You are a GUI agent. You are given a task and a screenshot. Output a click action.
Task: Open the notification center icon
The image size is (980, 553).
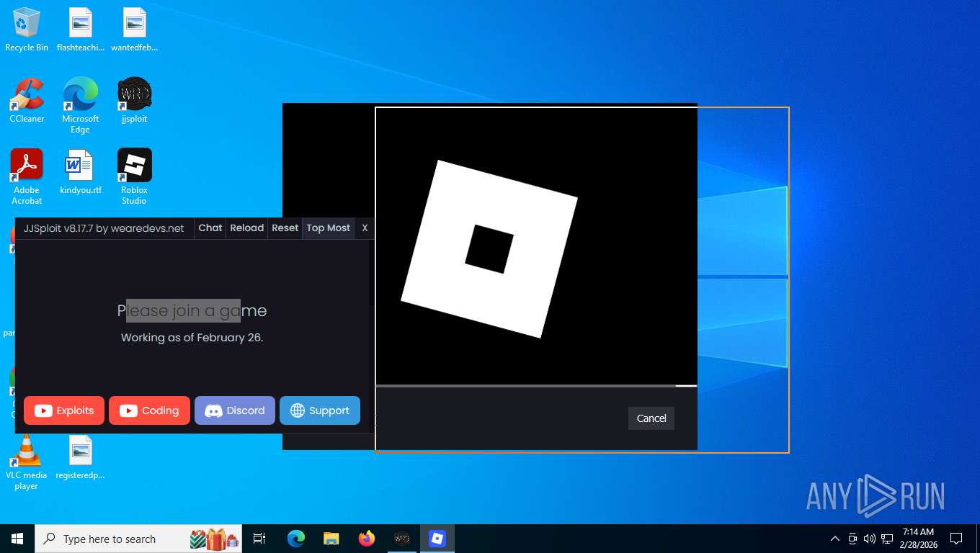tap(956, 539)
